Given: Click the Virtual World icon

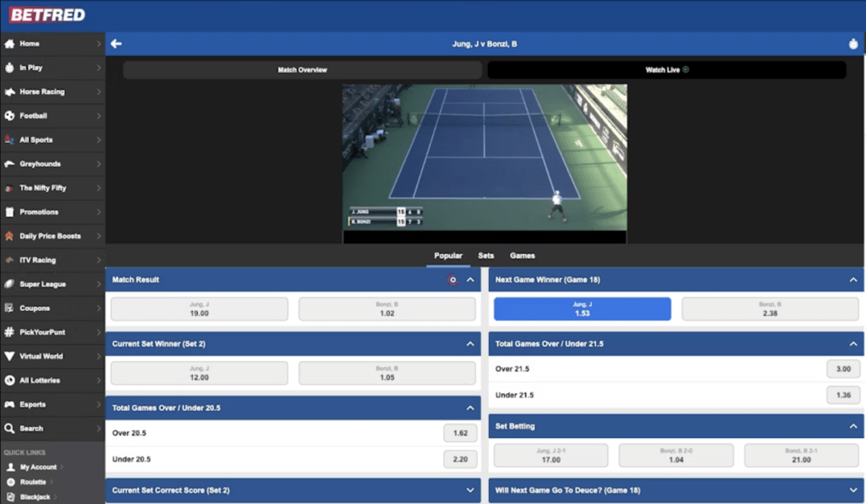Looking at the screenshot, I should click(9, 357).
